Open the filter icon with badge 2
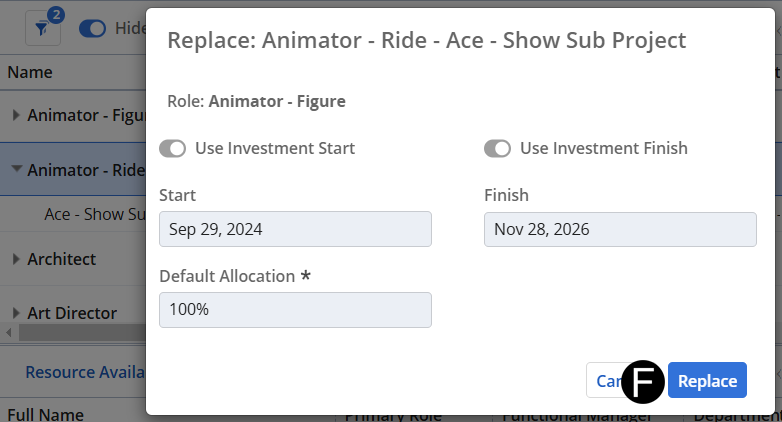 (x=42, y=28)
